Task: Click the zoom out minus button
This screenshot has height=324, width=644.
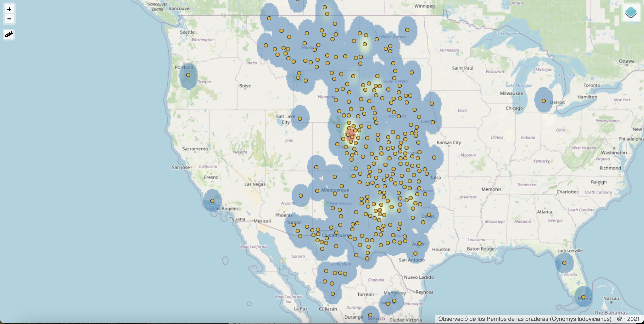Action: point(9,19)
